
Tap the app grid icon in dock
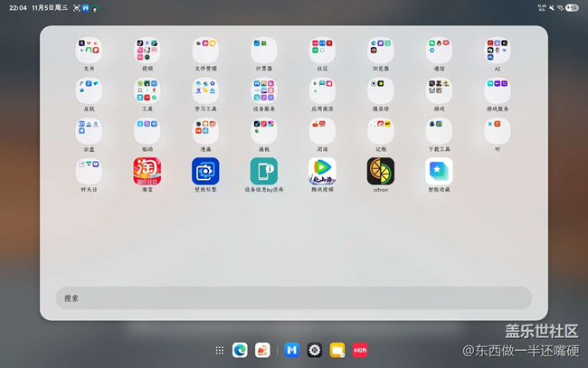tap(220, 350)
